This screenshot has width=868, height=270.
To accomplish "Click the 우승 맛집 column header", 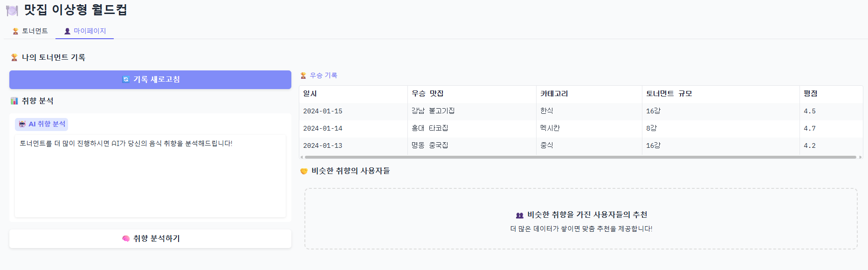I will [472, 94].
